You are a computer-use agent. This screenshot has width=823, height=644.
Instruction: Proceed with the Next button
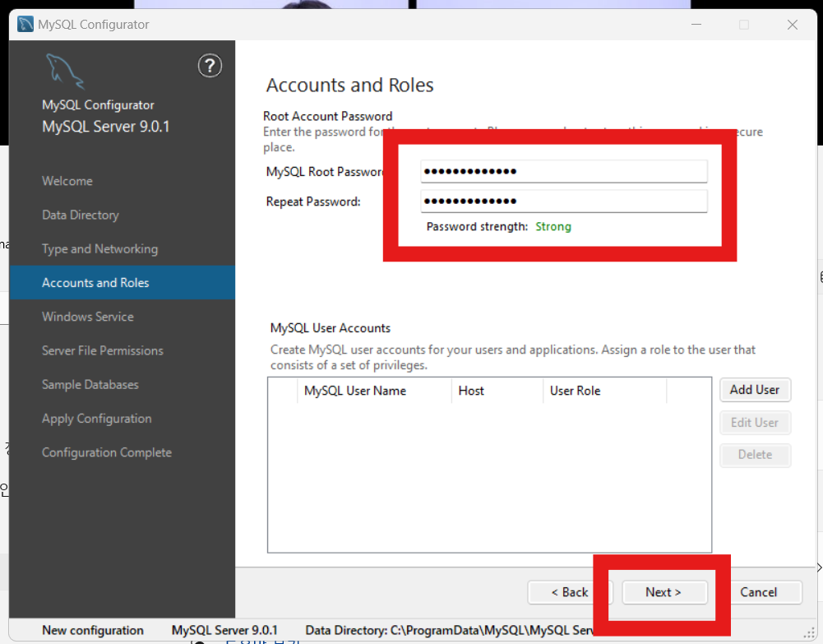[664, 592]
